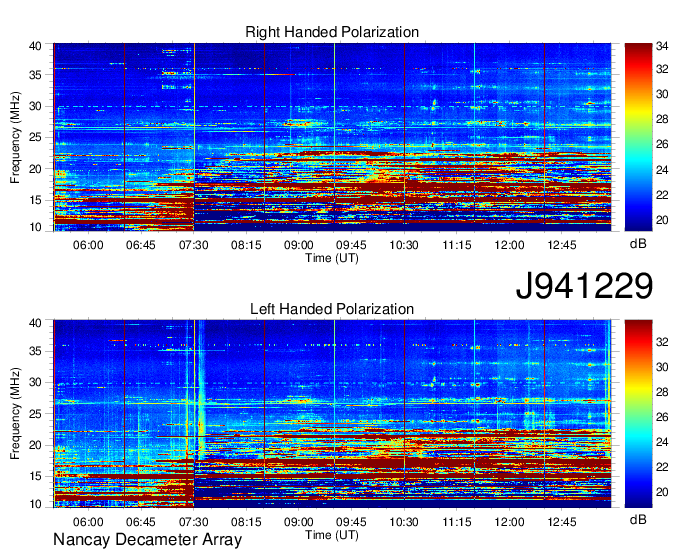Click the 10 MHz tick on top plot
Viewport: 680px width, 552px height.
click(35, 227)
